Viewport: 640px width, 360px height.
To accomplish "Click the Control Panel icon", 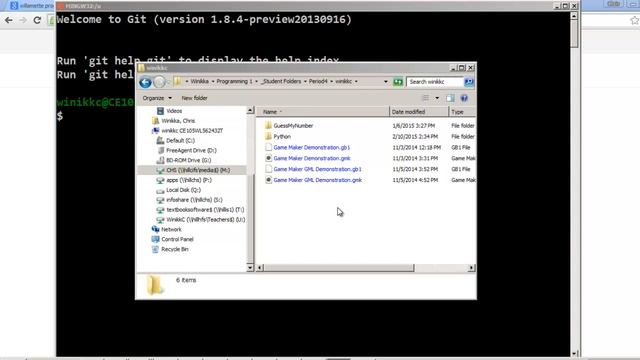I will [155, 239].
